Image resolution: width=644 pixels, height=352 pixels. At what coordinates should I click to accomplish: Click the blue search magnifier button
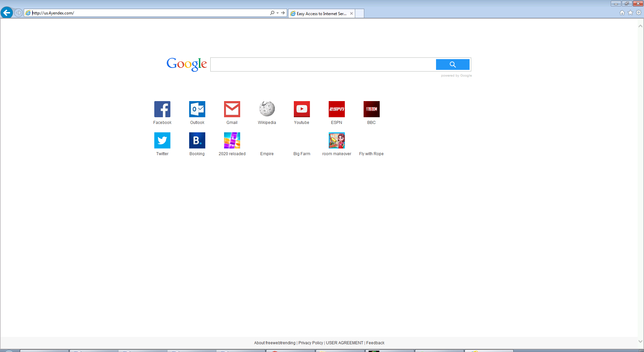pos(452,64)
